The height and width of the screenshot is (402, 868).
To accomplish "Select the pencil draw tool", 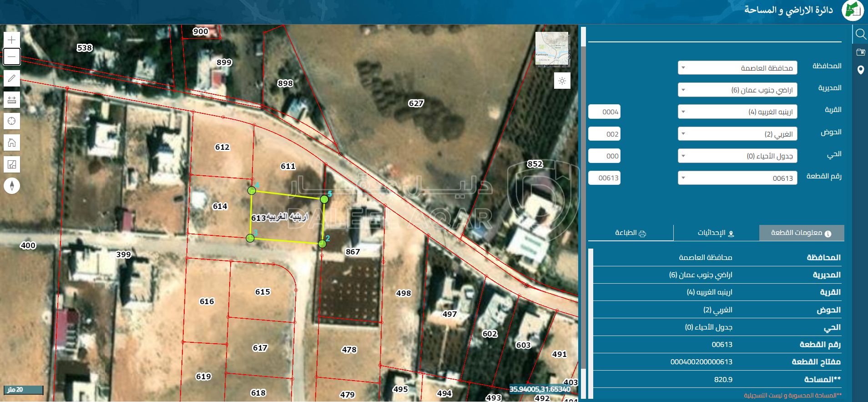I will (x=12, y=78).
